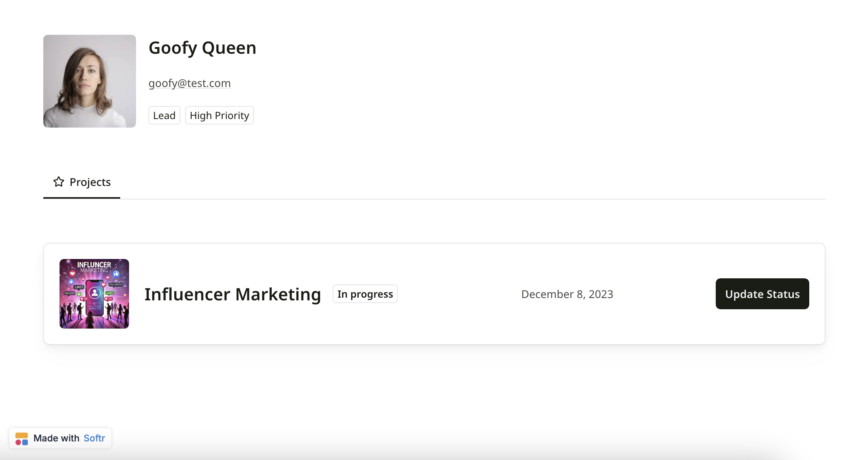Click the star icon beside Projects
The height and width of the screenshot is (460, 868).
pyautogui.click(x=58, y=182)
